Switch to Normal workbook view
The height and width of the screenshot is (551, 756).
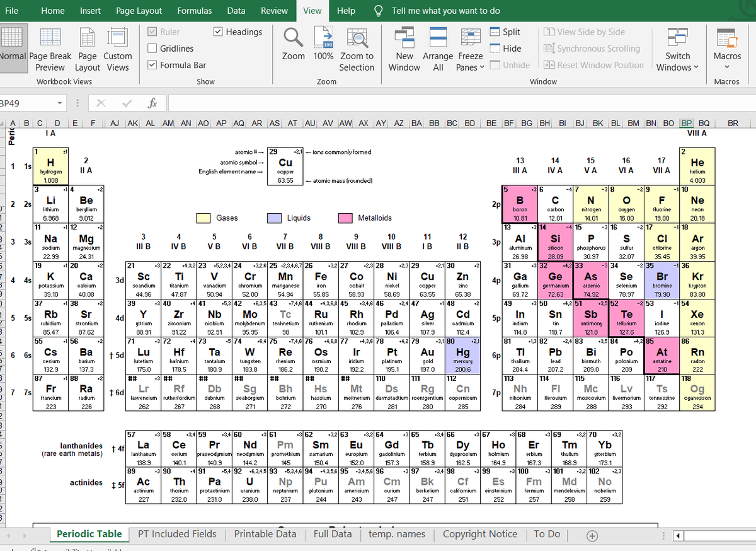(13, 50)
